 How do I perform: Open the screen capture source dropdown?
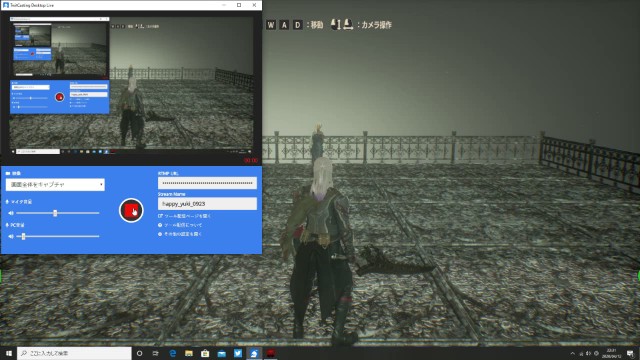(55, 184)
